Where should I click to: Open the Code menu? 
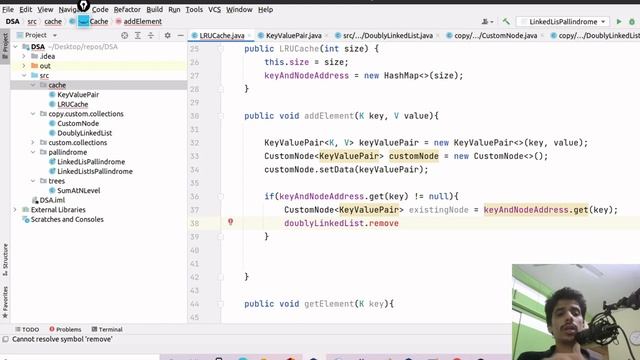coord(100,9)
